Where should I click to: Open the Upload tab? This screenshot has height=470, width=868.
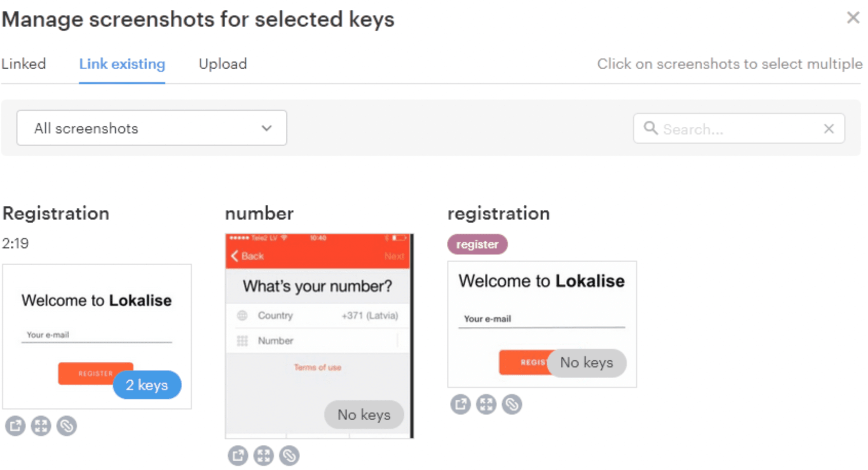tap(223, 64)
